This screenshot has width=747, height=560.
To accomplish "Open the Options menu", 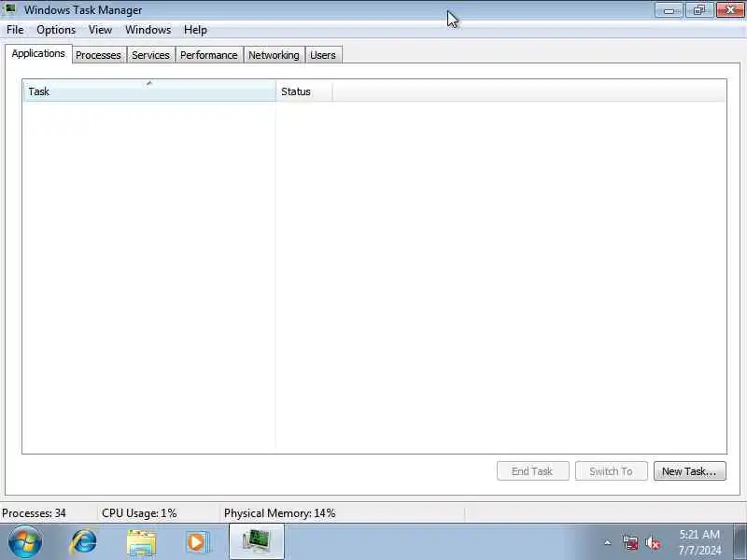I will click(56, 30).
